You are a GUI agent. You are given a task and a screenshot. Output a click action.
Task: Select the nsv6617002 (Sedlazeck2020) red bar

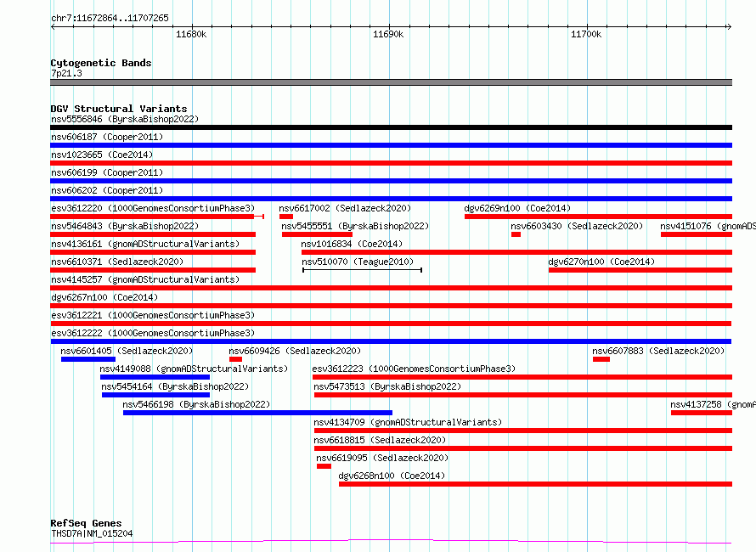click(286, 217)
